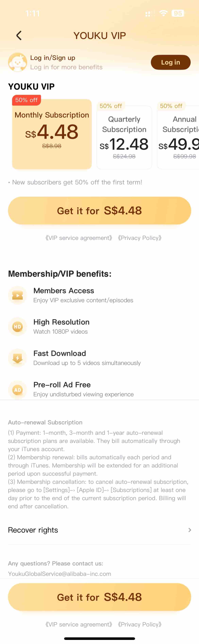Tap the battery indicator in status bar
Image resolution: width=199 pixels, height=644 pixels.
pyautogui.click(x=178, y=13)
